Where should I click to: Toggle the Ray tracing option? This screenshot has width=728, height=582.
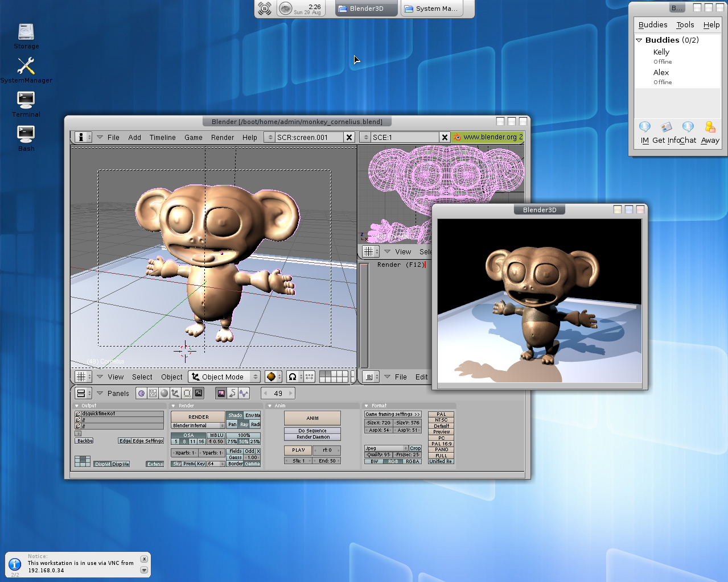click(x=244, y=424)
